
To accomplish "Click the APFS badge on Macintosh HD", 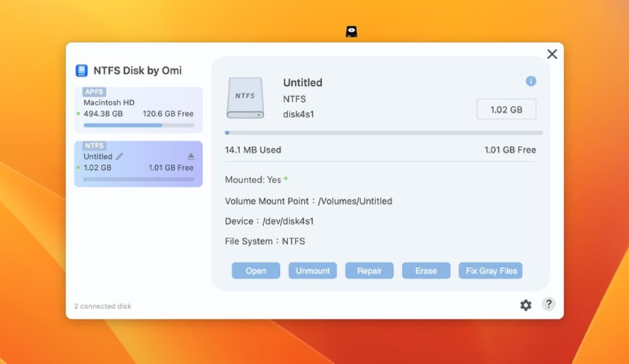I will click(94, 92).
